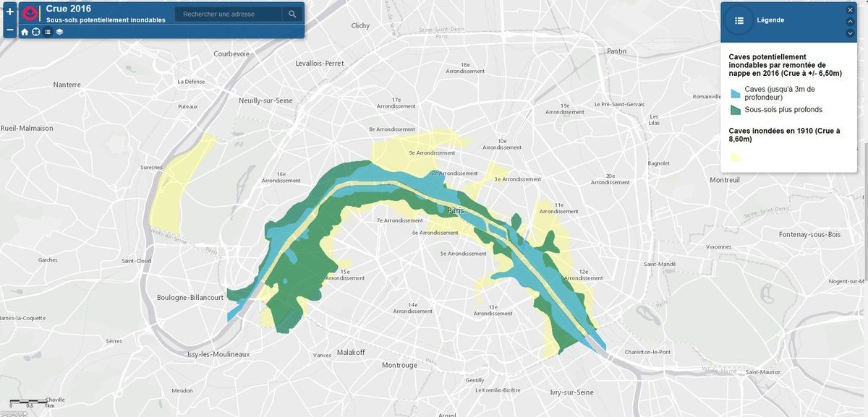Click the yellow 1910 flood legend swatch
Image resolution: width=868 pixels, height=417 pixels.
pyautogui.click(x=736, y=157)
